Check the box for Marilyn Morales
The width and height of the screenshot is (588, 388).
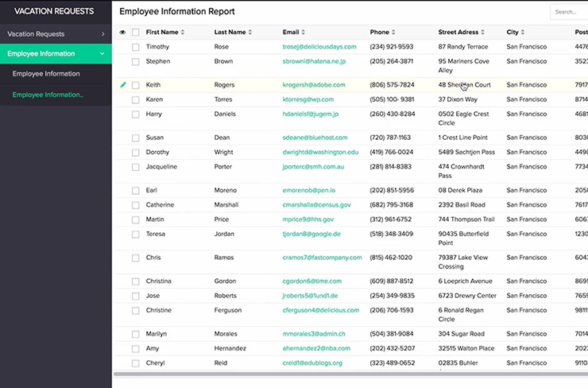click(x=136, y=335)
